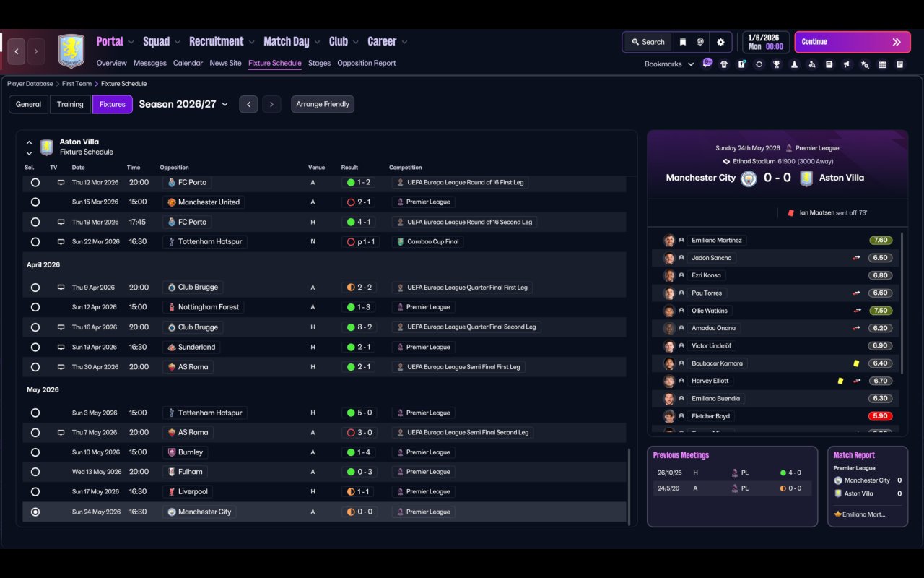Image resolution: width=924 pixels, height=578 pixels.
Task: Open the settings gear icon
Action: pos(720,42)
